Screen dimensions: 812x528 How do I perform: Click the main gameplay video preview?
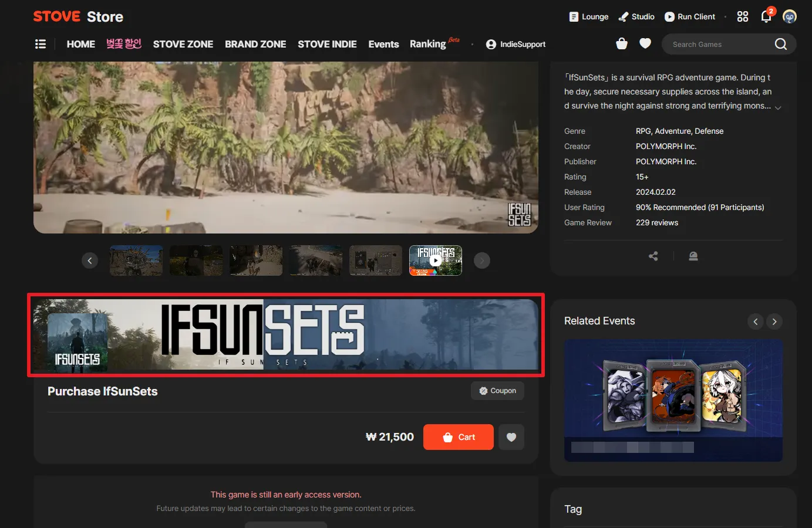[286, 147]
